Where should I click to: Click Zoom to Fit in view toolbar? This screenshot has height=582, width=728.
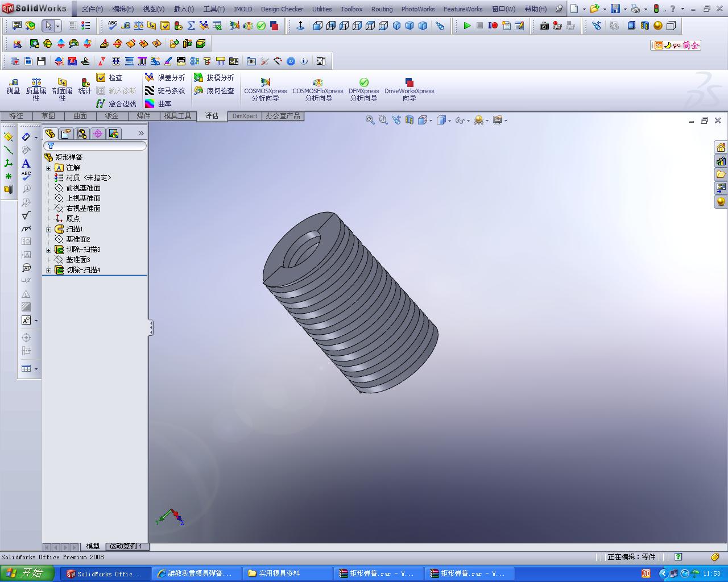[x=370, y=120]
